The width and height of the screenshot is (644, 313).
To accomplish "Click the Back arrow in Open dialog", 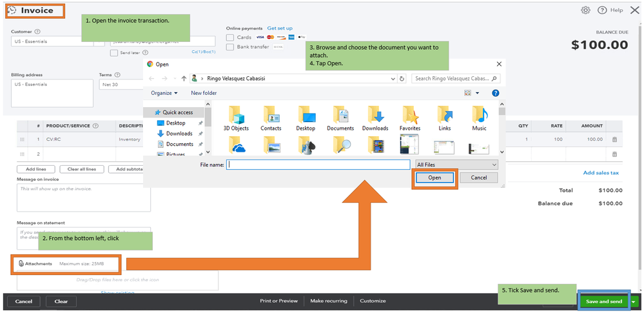I will tap(151, 78).
